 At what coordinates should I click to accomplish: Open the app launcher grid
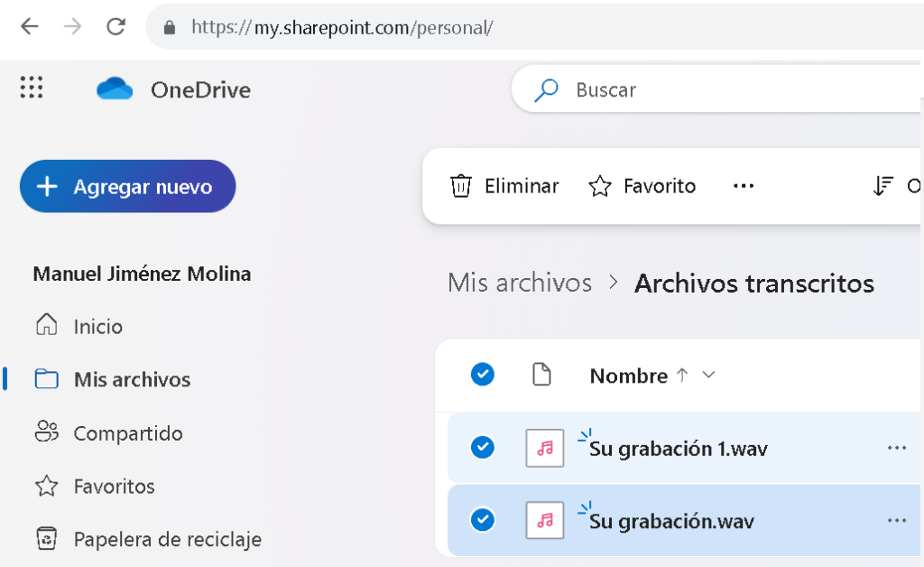[x=32, y=88]
